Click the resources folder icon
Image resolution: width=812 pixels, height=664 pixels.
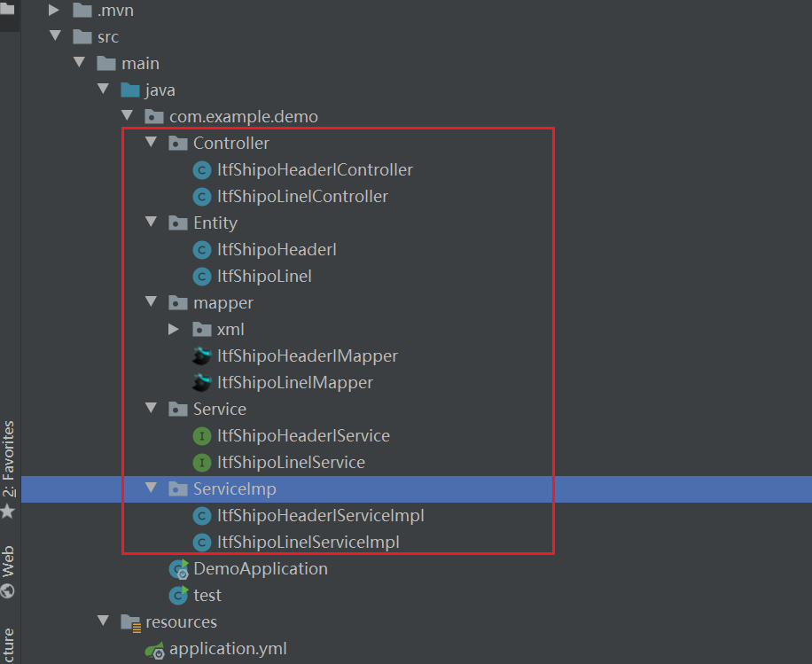[130, 622]
